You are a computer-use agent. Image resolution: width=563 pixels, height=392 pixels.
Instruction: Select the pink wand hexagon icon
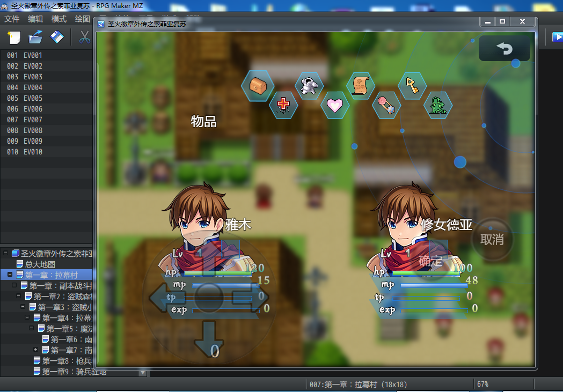386,105
